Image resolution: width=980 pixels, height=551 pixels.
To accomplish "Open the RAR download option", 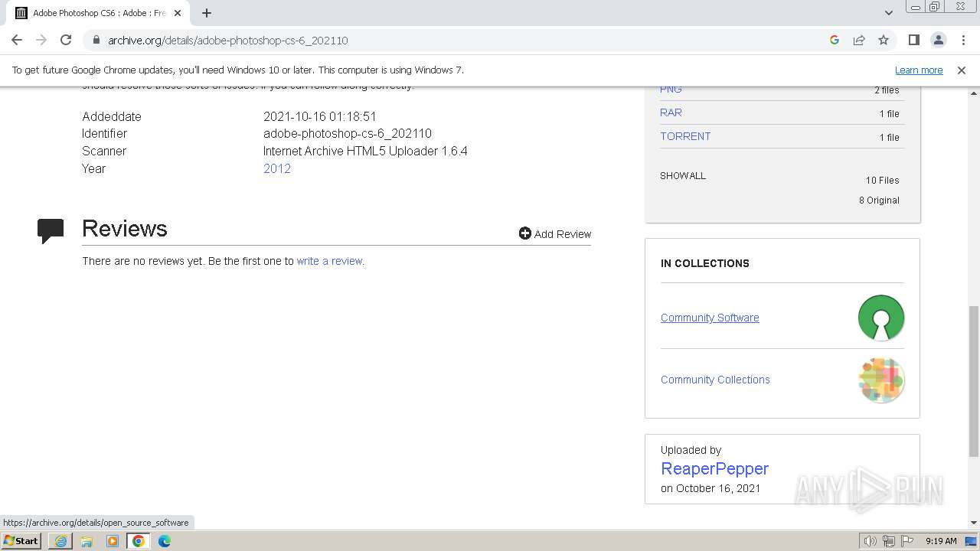I will tap(671, 112).
